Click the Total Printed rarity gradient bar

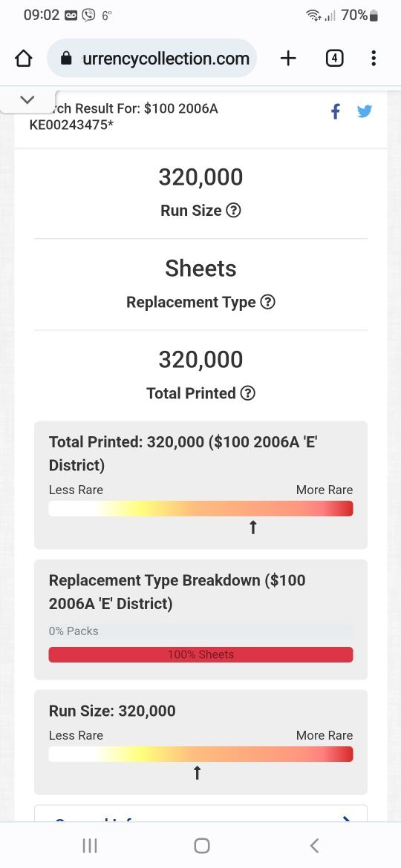200,508
